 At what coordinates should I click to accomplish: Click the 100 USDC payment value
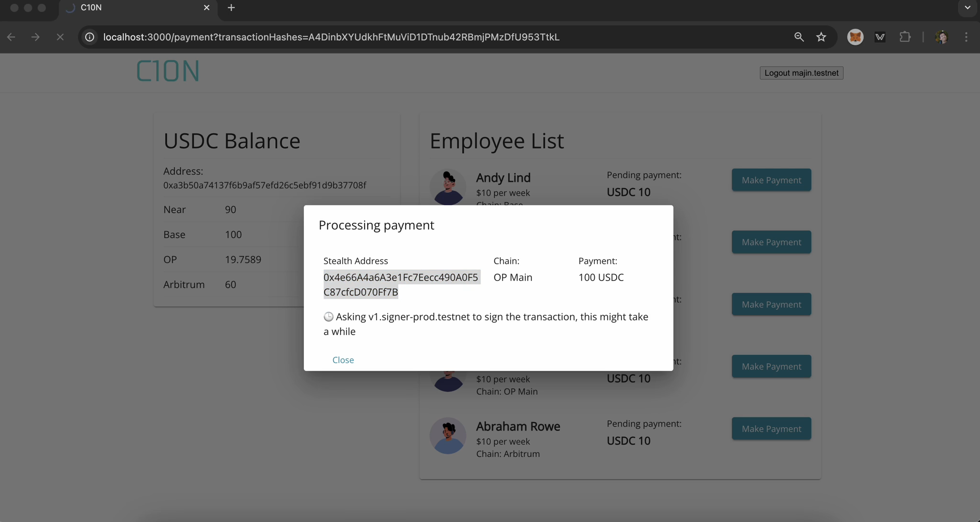tap(601, 277)
